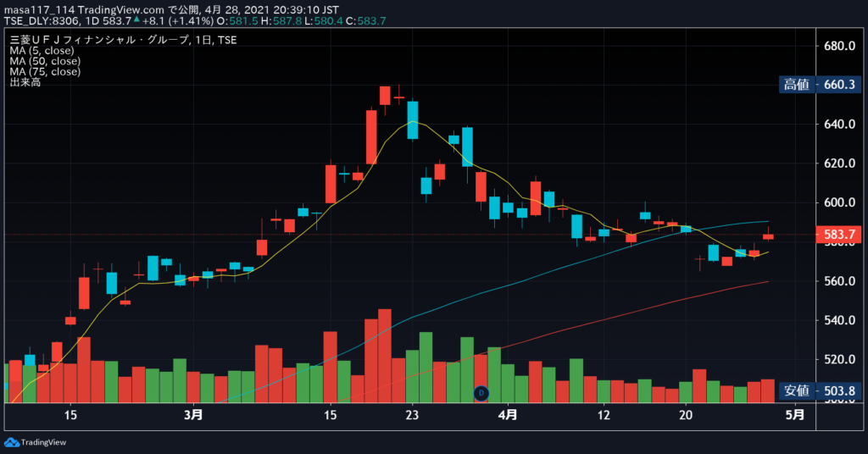868x454 pixels.
Task: Click the 600.0 price axis value
Action: coord(840,202)
